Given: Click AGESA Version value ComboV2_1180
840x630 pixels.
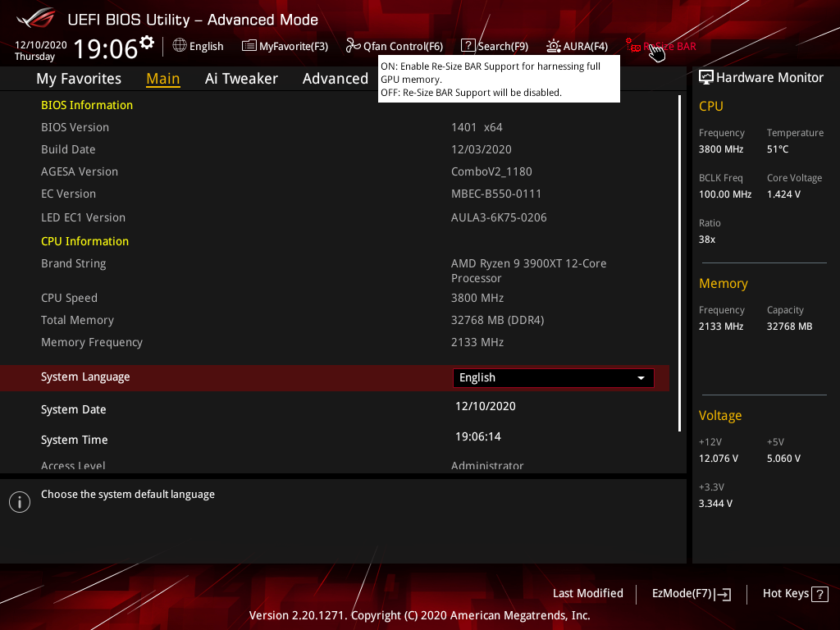Looking at the screenshot, I should pyautogui.click(x=491, y=172).
